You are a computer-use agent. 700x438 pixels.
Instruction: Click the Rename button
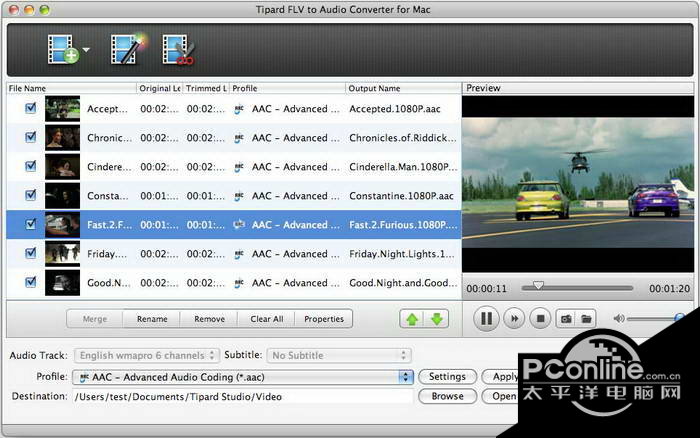point(152,319)
